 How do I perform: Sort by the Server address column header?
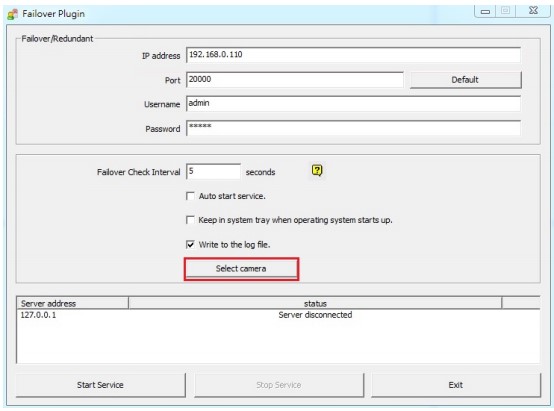[72, 303]
